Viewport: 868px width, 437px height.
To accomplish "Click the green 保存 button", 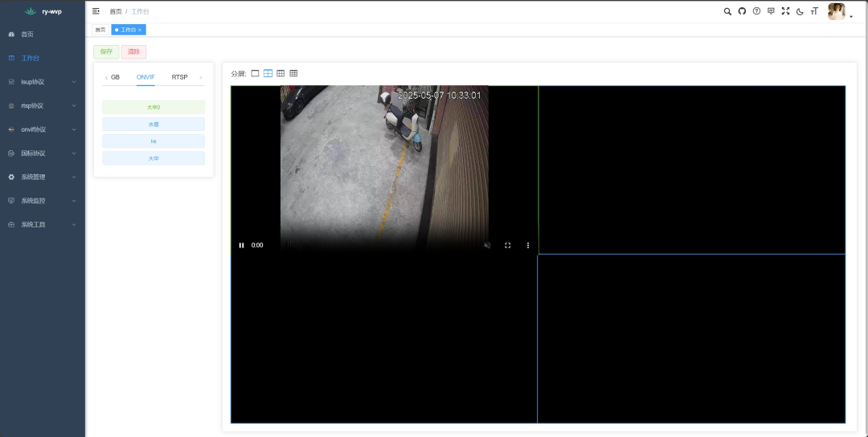I will pyautogui.click(x=106, y=51).
